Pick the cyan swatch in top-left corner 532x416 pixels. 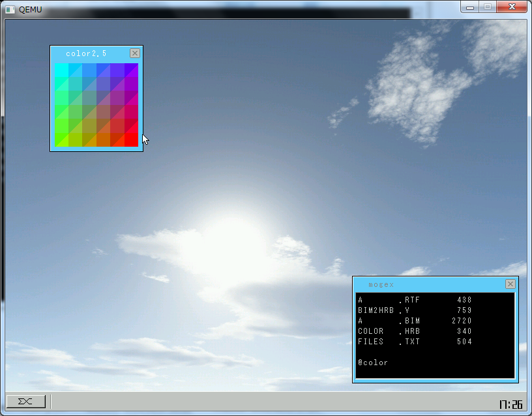[x=61, y=70]
